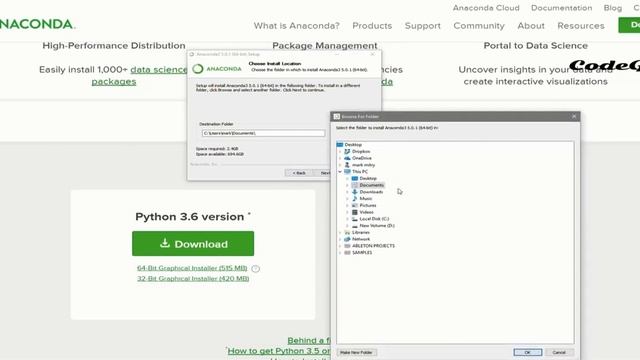Expand the Libraries tree node
This screenshot has height=360, width=640.
click(x=340, y=232)
